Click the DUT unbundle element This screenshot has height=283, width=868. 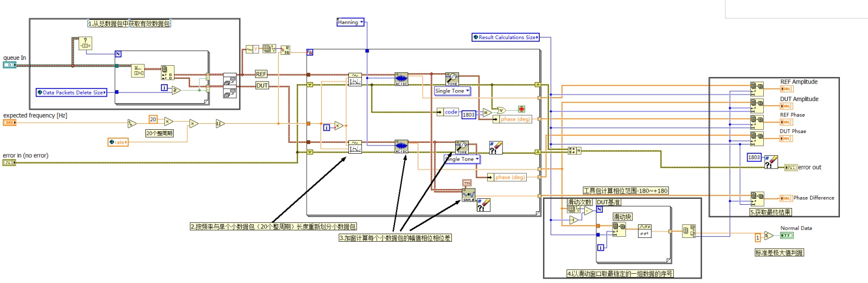(x=261, y=85)
